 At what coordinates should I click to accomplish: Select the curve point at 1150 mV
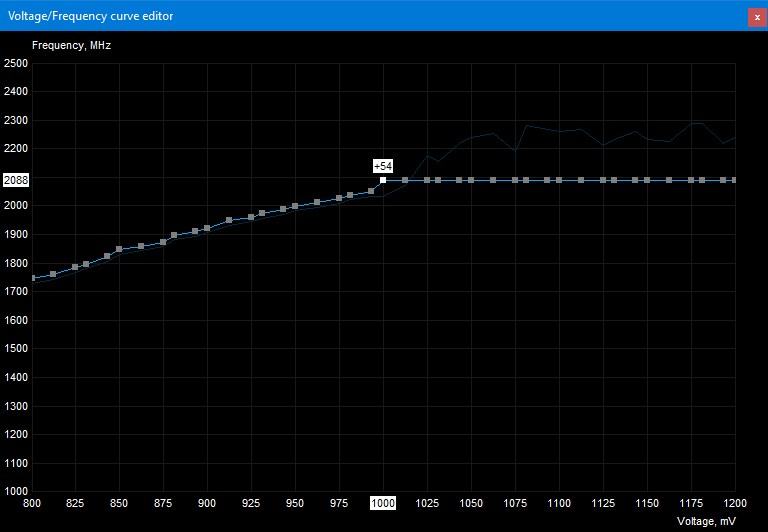tap(647, 180)
